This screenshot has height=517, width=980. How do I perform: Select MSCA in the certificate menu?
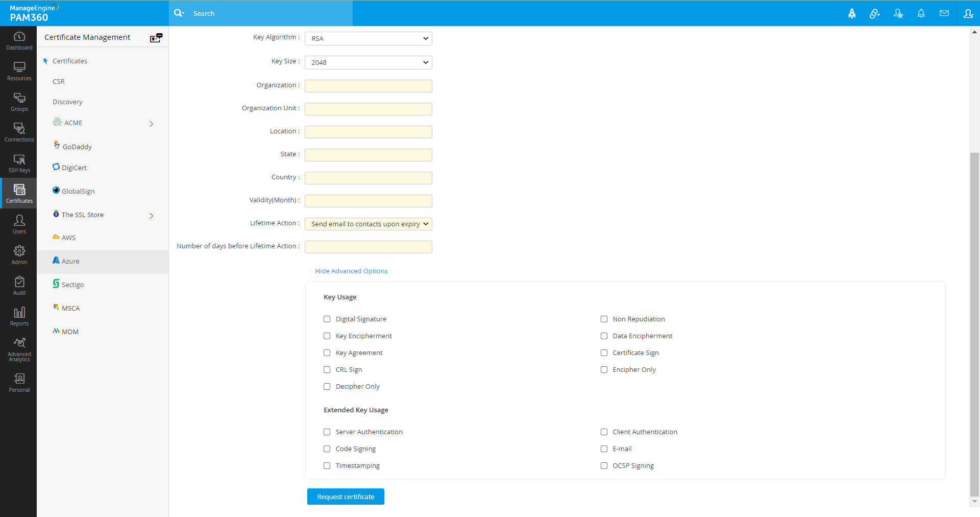coord(70,309)
